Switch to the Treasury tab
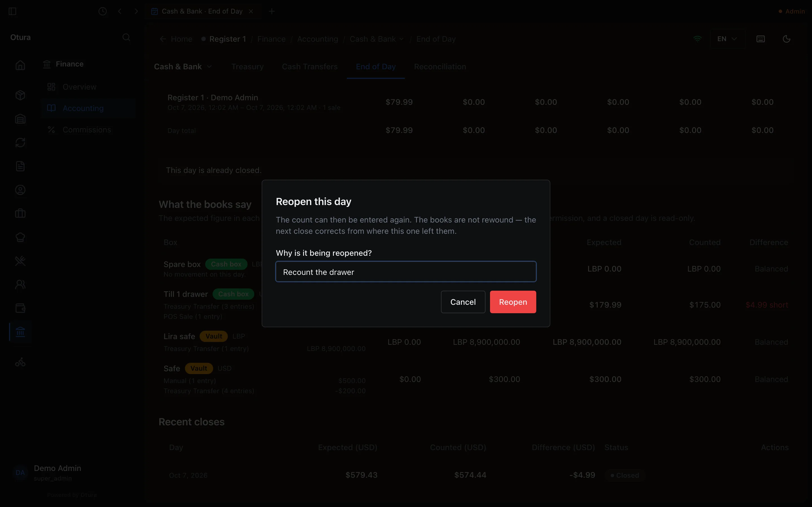Image resolution: width=812 pixels, height=507 pixels. click(x=247, y=66)
